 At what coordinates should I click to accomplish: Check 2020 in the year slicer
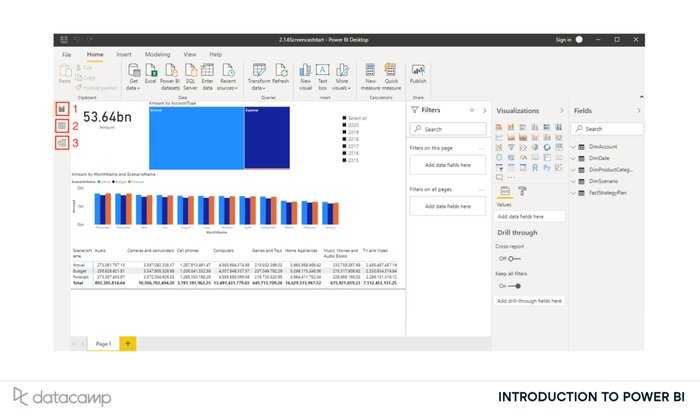(x=344, y=125)
